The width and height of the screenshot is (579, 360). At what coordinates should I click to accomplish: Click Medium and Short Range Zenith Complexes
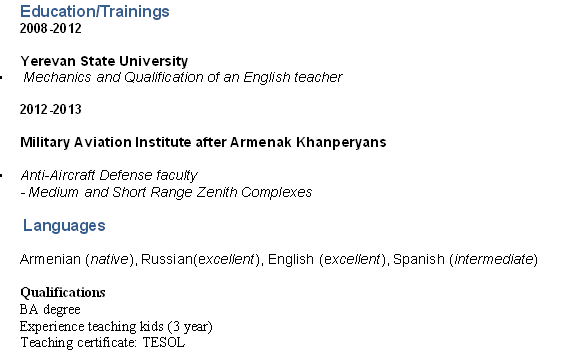point(170,192)
